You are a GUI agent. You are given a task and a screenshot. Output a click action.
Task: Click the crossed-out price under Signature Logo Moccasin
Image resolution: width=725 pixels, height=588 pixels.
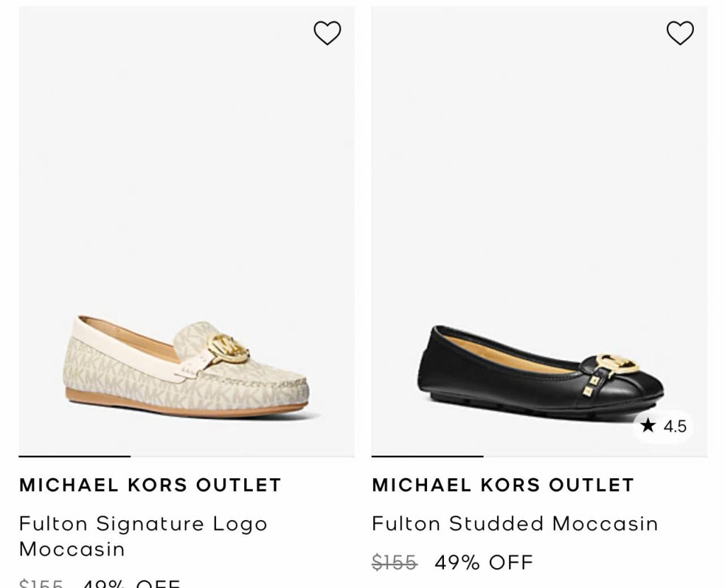tap(41, 584)
